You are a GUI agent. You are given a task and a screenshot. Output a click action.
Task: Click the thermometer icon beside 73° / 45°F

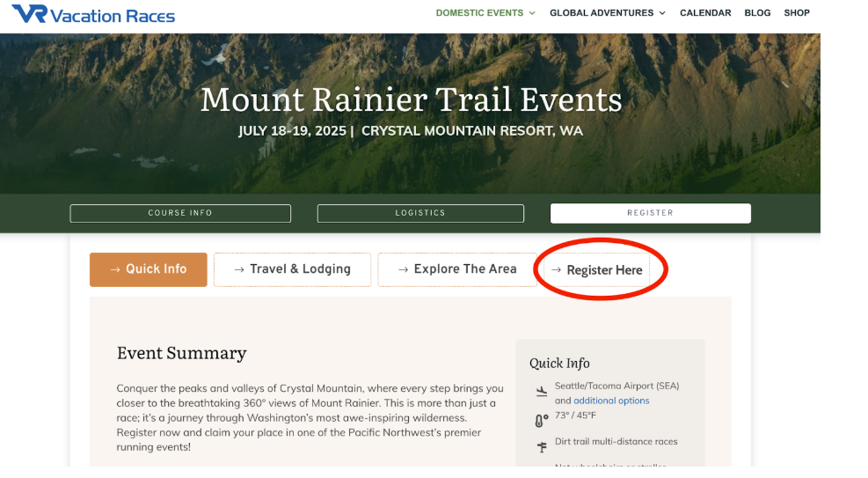(x=542, y=421)
